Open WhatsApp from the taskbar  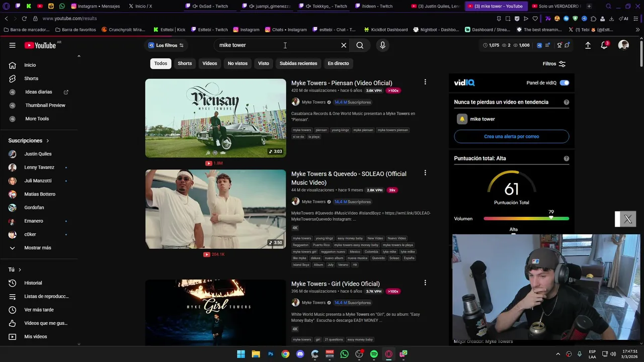coord(344,354)
